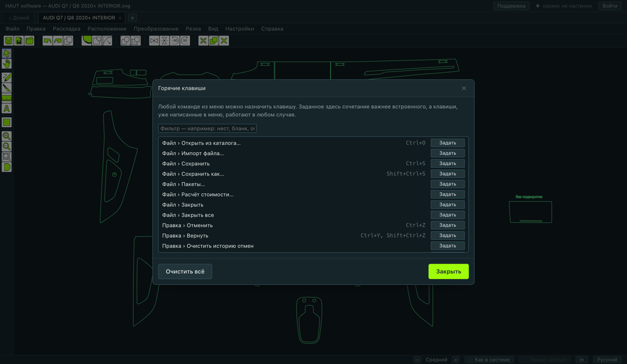Open the Преобразование menu

(x=156, y=29)
